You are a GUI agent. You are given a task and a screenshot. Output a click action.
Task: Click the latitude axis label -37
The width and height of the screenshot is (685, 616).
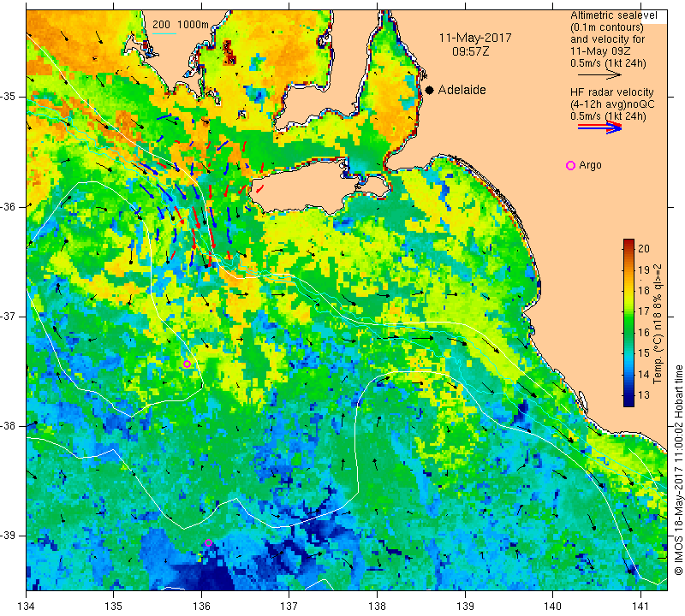9,316
